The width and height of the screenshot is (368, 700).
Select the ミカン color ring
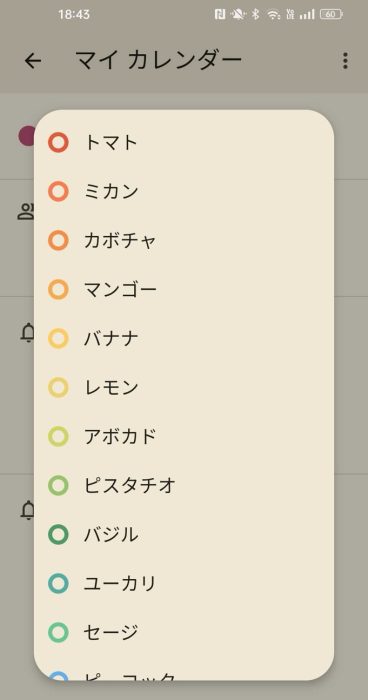[x=59, y=192]
